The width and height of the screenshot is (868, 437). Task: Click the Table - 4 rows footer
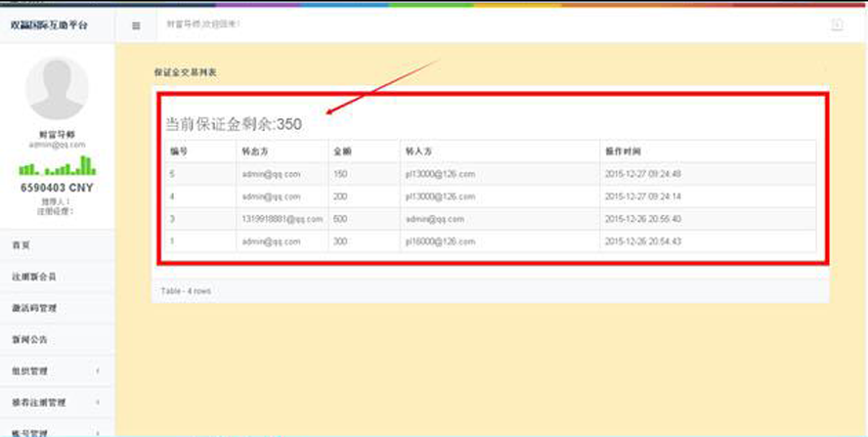(x=186, y=290)
